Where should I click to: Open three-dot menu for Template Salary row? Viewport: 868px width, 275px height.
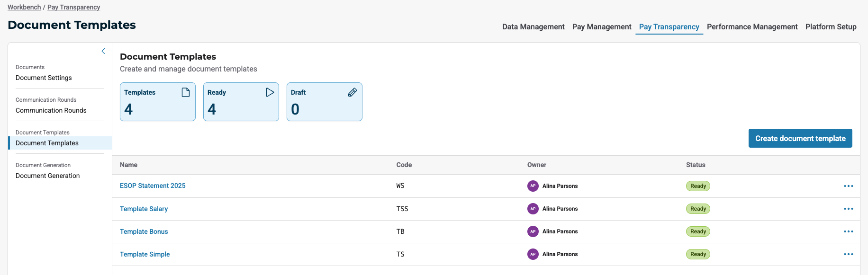click(x=848, y=209)
